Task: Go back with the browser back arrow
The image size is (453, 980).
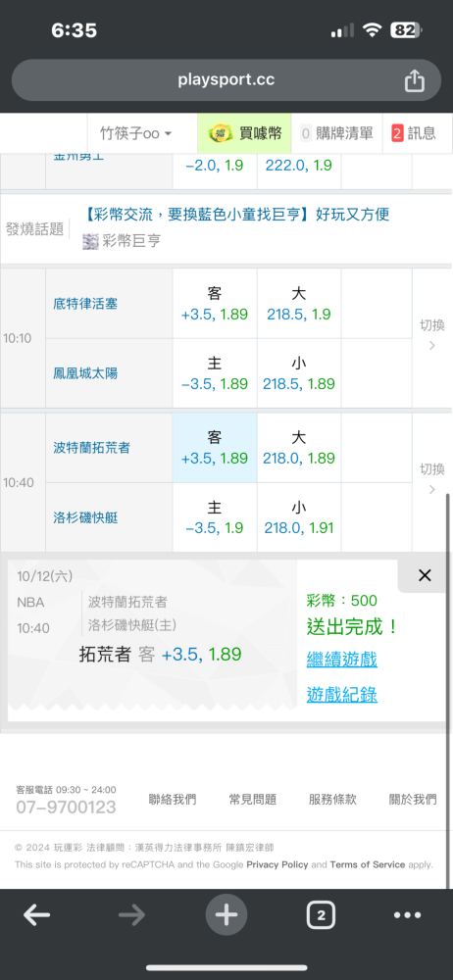Action: [x=37, y=915]
